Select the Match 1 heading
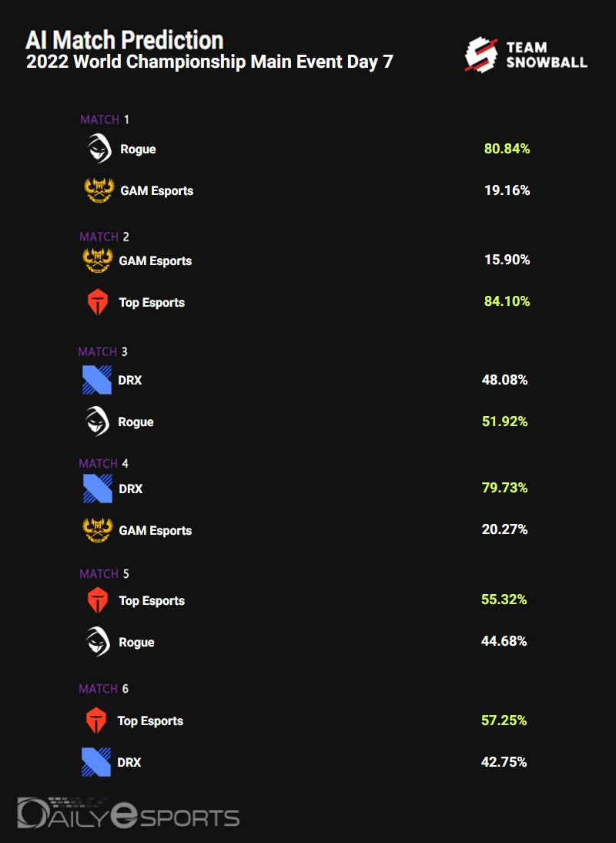This screenshot has height=843, width=616. tap(105, 119)
